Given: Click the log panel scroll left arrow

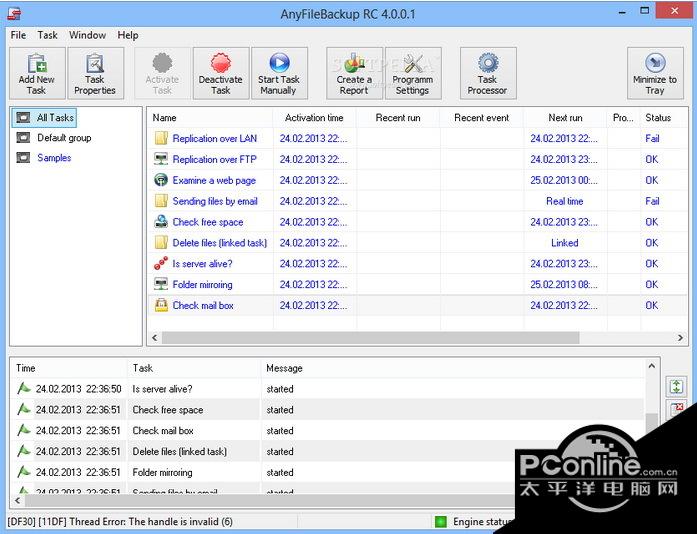Looking at the screenshot, I should (x=17, y=501).
